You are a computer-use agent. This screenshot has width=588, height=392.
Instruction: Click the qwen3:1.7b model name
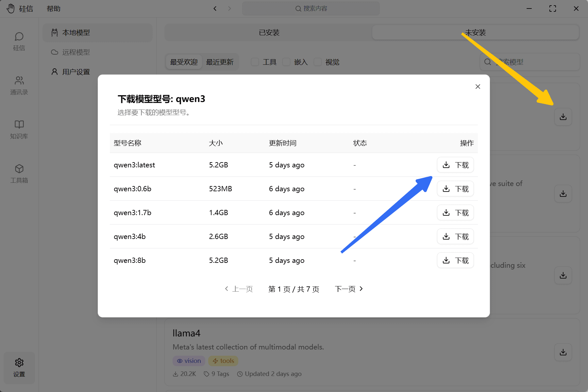[132, 213]
